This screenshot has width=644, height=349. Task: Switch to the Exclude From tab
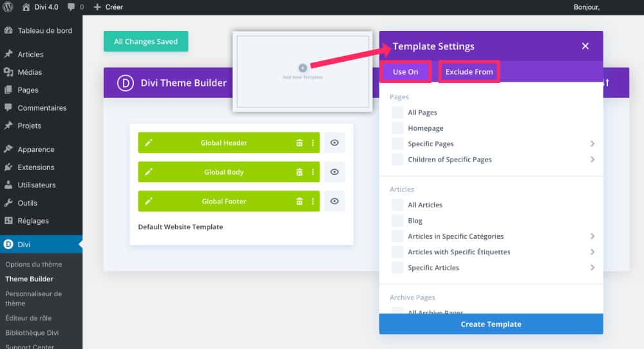click(469, 72)
